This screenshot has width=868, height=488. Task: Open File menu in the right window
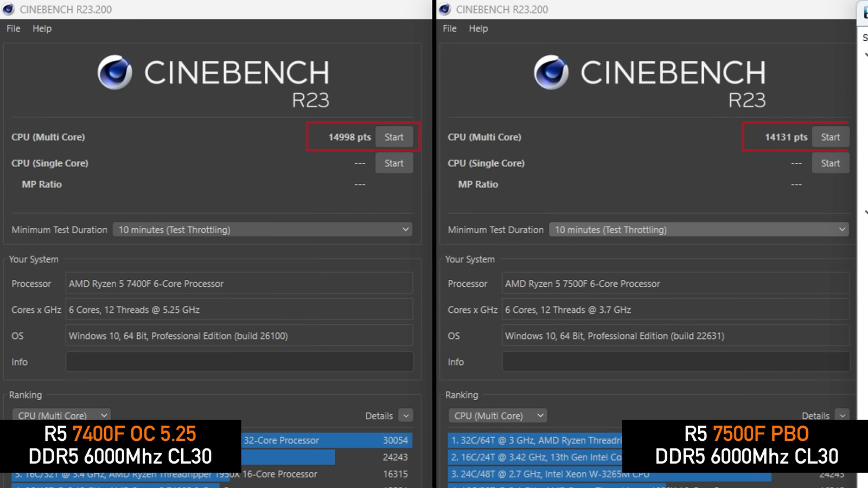point(450,29)
